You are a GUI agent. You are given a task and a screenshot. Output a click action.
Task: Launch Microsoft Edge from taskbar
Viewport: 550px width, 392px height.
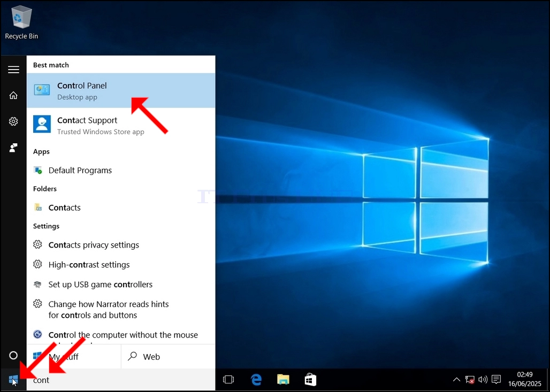tap(256, 379)
